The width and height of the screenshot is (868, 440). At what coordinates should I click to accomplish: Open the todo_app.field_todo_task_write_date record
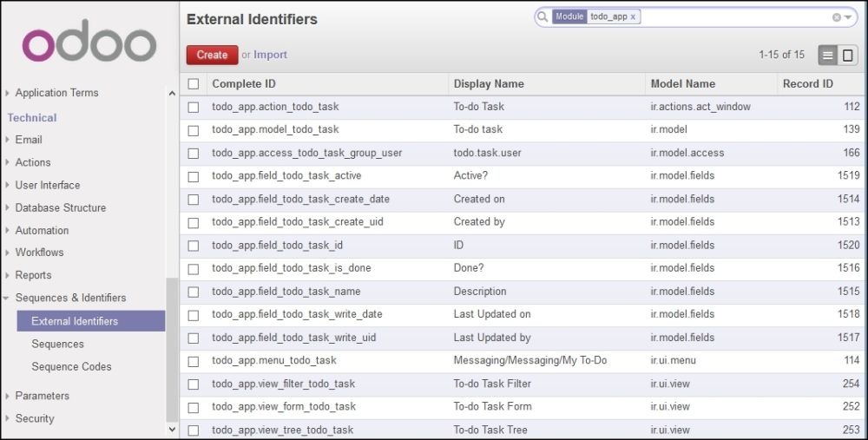(297, 314)
